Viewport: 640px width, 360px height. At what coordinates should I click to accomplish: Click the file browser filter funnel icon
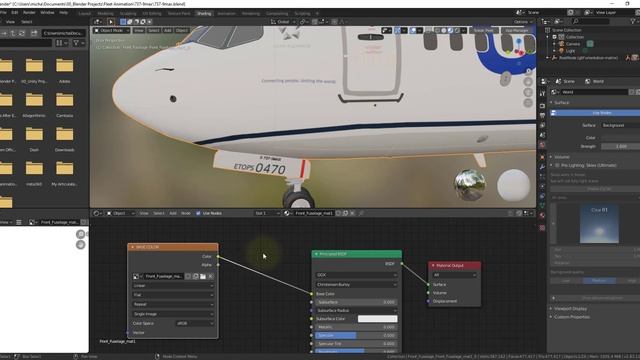coord(76,43)
